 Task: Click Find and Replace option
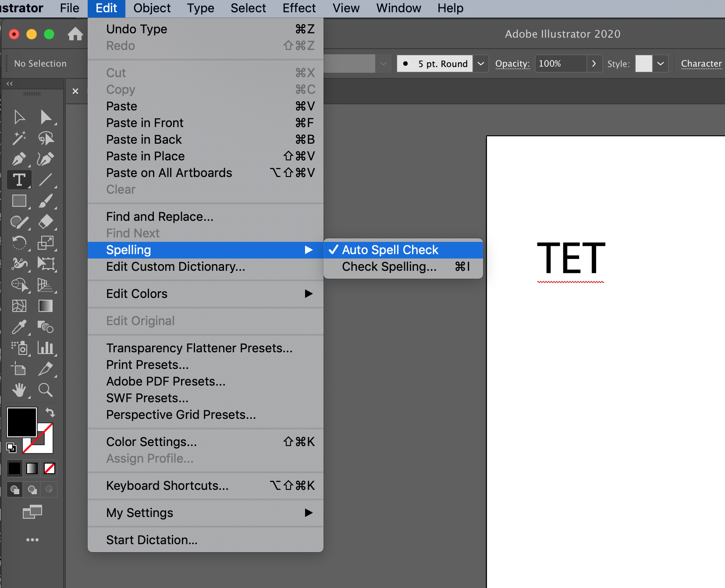[x=160, y=216]
